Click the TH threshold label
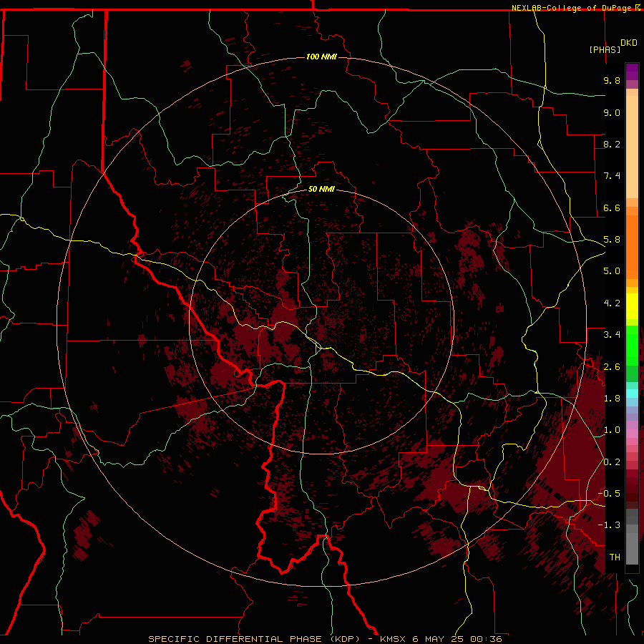 pos(615,557)
